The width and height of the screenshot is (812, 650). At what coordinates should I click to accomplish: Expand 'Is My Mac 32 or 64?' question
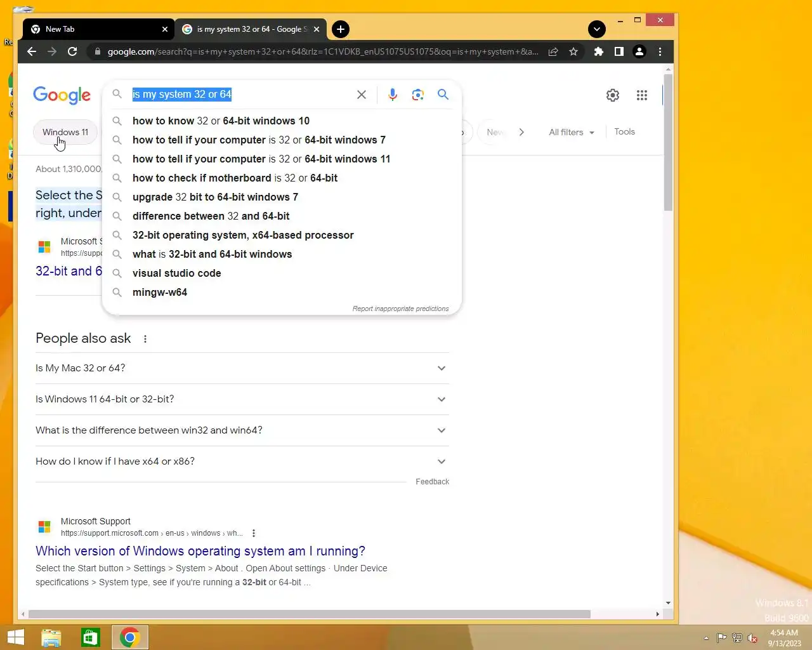pyautogui.click(x=242, y=368)
